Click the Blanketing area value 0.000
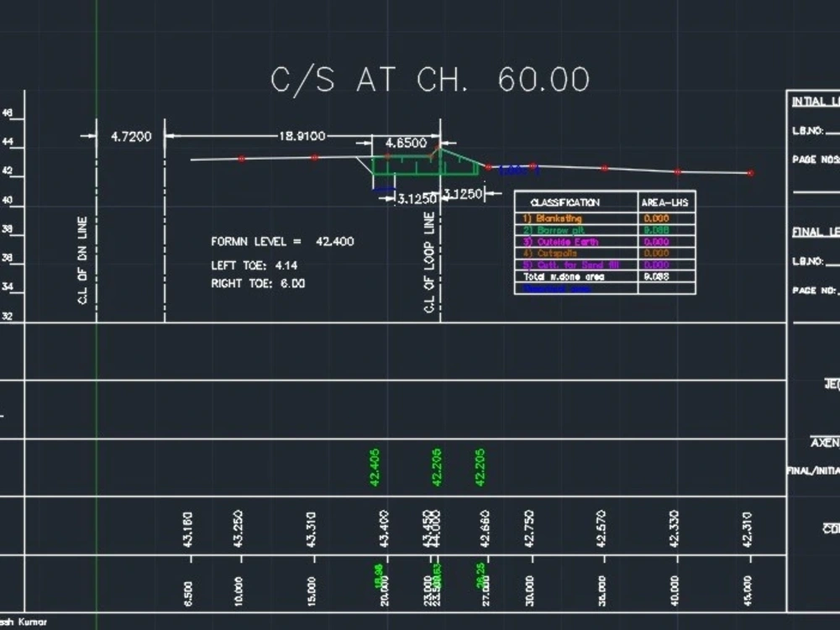 (656, 218)
